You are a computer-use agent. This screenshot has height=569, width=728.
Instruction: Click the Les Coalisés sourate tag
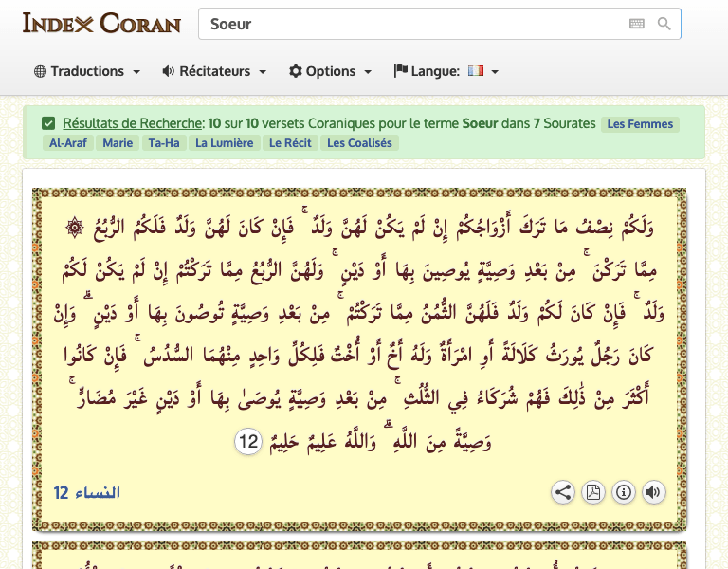pyautogui.click(x=358, y=143)
